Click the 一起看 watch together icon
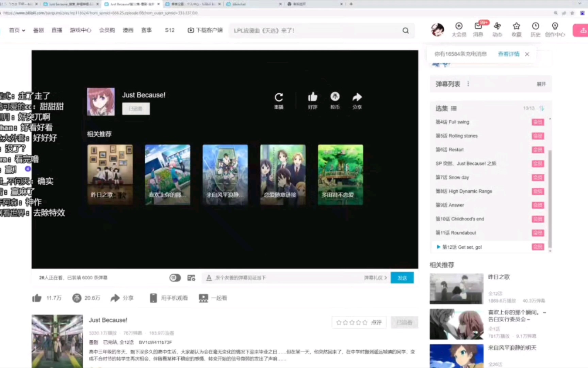The width and height of the screenshot is (588, 368). click(x=203, y=298)
